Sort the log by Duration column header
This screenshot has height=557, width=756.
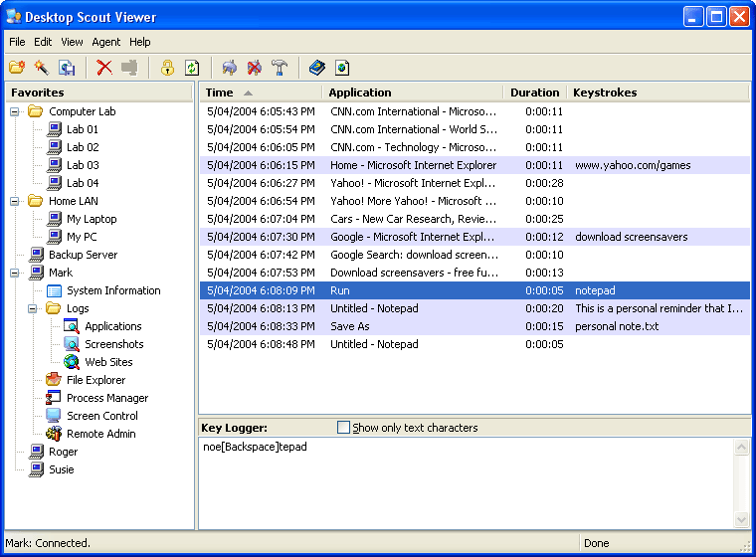534,93
